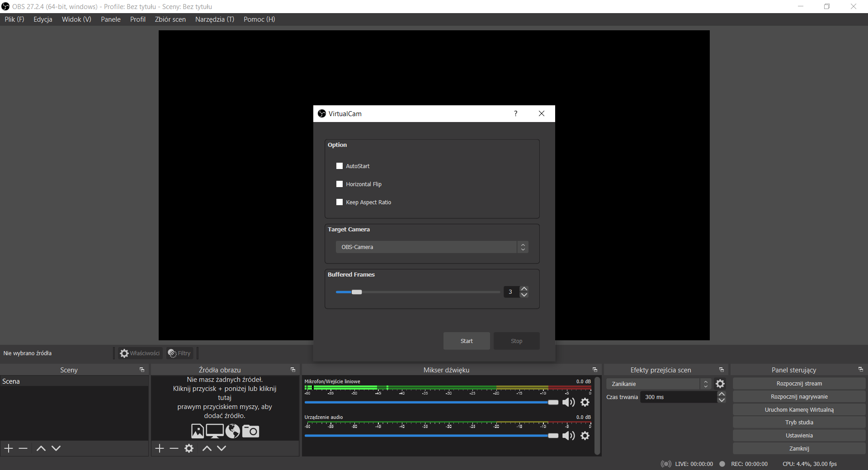The height and width of the screenshot is (470, 868).
Task: Decrease Czas trwania duration with down arrow
Action: click(722, 400)
